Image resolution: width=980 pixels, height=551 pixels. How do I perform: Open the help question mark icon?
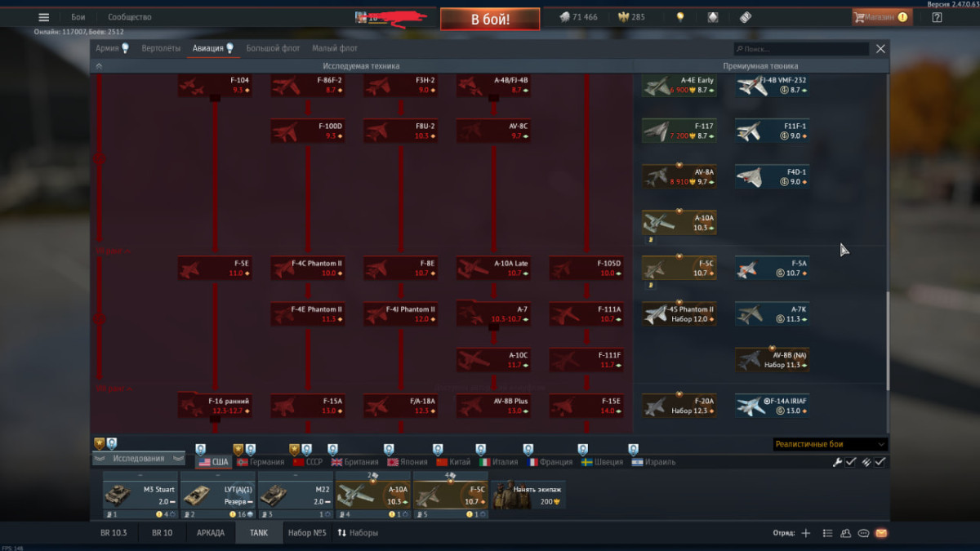click(937, 17)
